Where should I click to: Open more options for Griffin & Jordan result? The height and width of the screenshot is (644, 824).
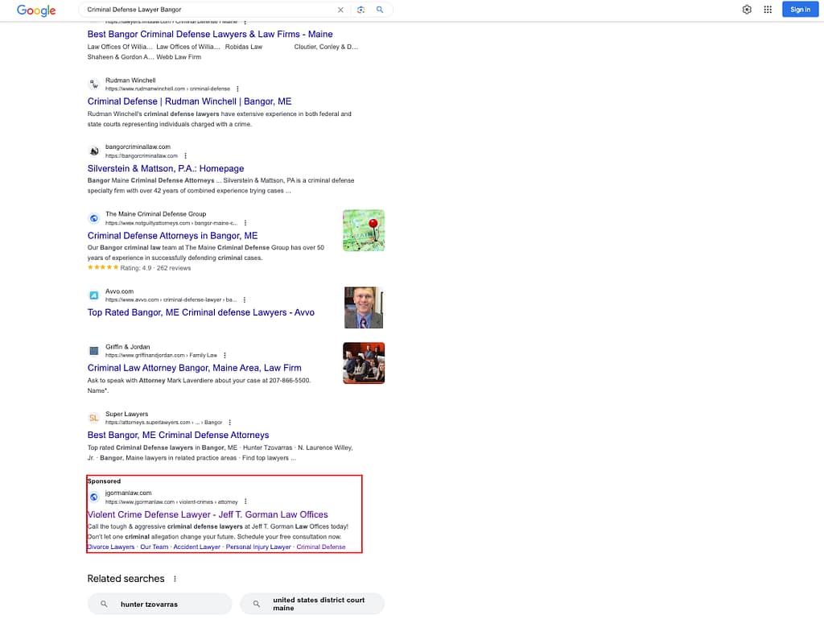coord(225,355)
